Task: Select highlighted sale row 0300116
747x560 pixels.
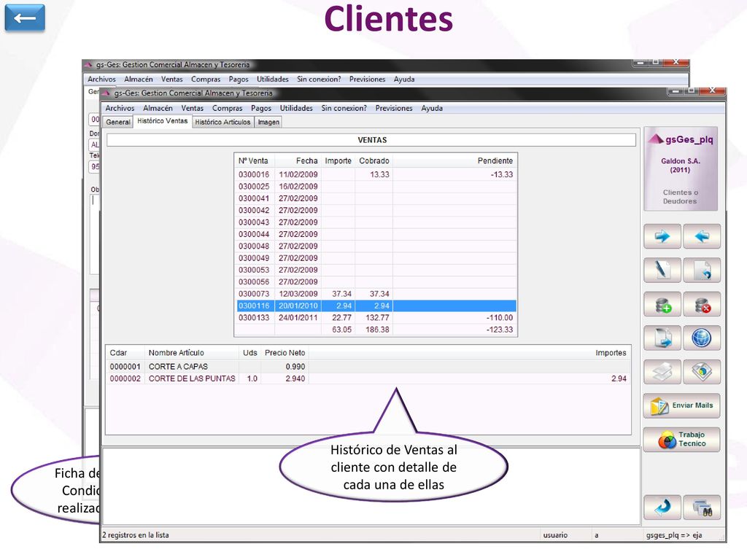Action: click(376, 306)
